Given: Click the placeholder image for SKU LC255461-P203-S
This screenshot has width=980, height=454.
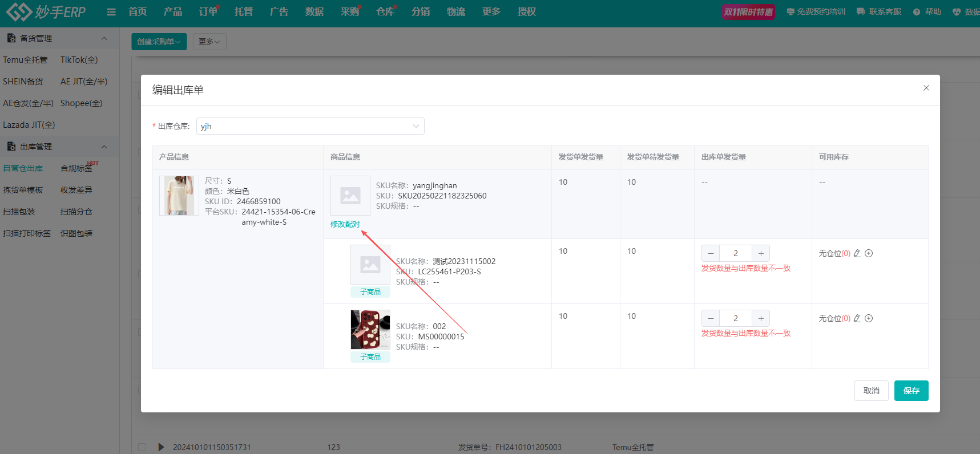Looking at the screenshot, I should coord(370,265).
